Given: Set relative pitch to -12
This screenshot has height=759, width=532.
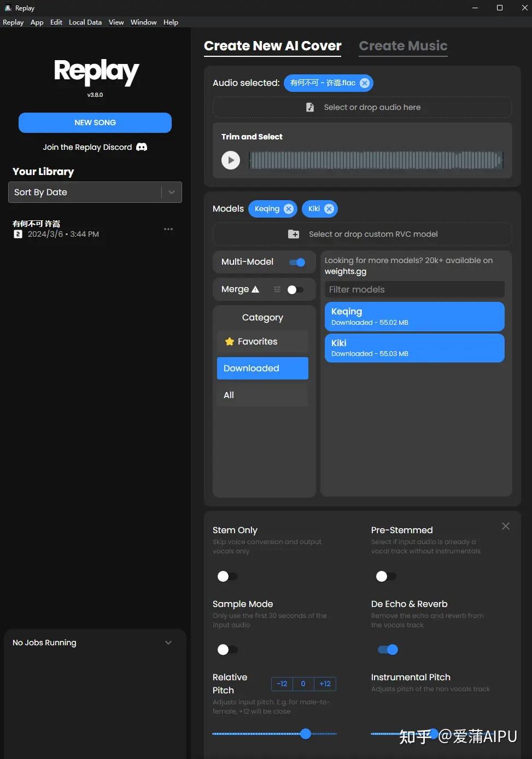Looking at the screenshot, I should (282, 684).
